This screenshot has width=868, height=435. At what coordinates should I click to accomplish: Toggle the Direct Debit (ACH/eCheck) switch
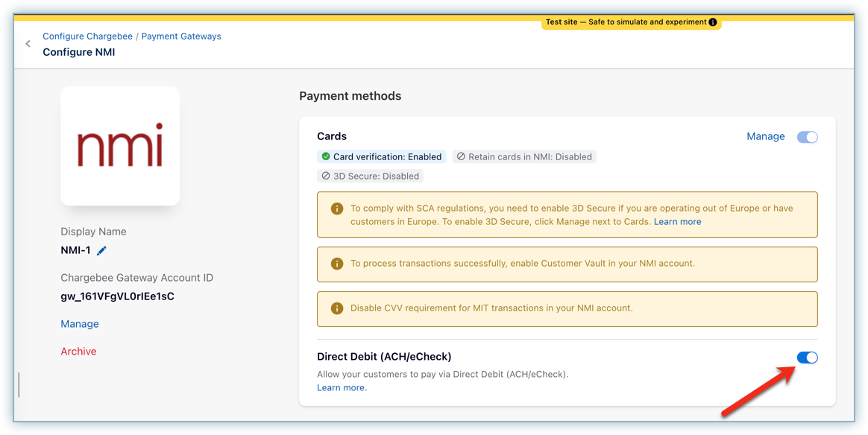pyautogui.click(x=807, y=358)
